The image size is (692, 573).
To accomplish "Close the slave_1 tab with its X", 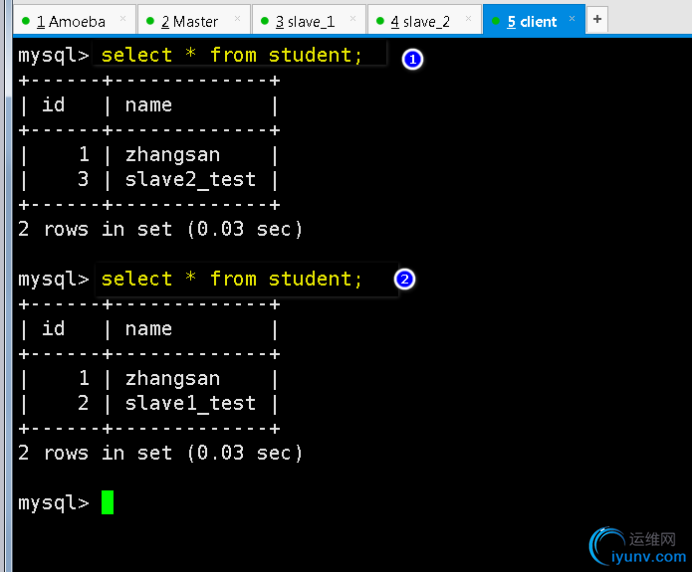I will [x=353, y=19].
